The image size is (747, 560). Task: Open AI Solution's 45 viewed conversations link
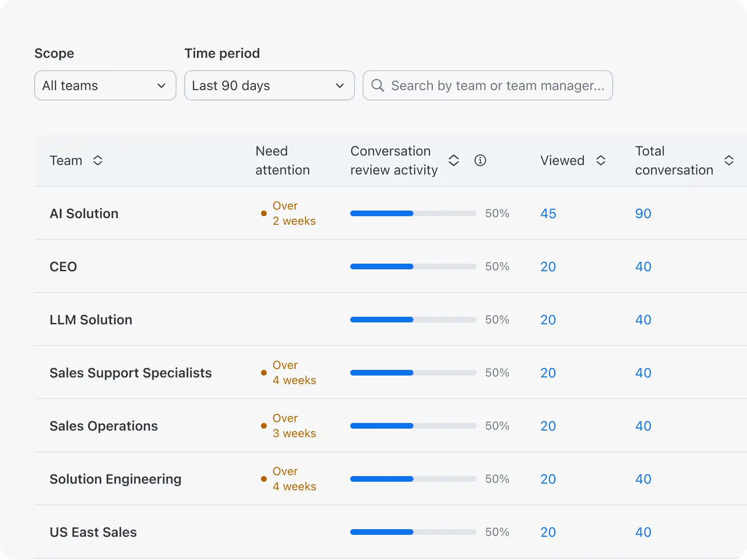(548, 213)
